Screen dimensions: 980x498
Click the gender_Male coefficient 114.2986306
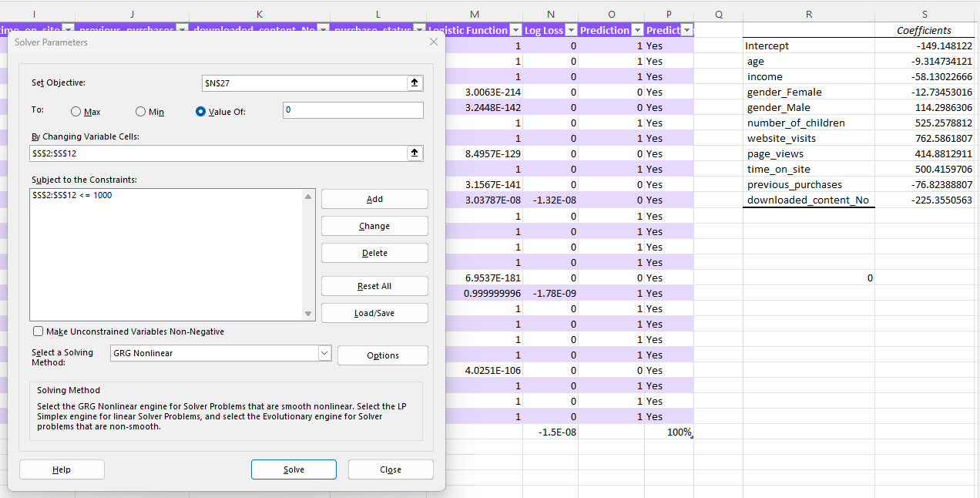925,107
